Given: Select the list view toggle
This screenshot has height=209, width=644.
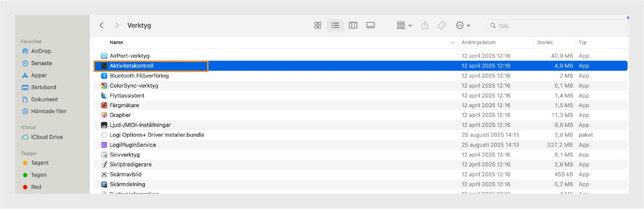Looking at the screenshot, I should point(335,26).
